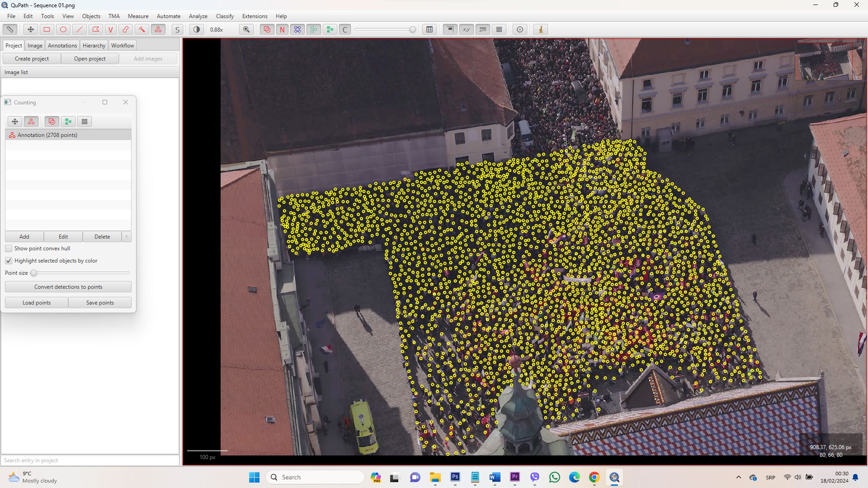Image resolution: width=868 pixels, height=488 pixels.
Task: Select the Ellipse annotation tool
Action: 63,29
